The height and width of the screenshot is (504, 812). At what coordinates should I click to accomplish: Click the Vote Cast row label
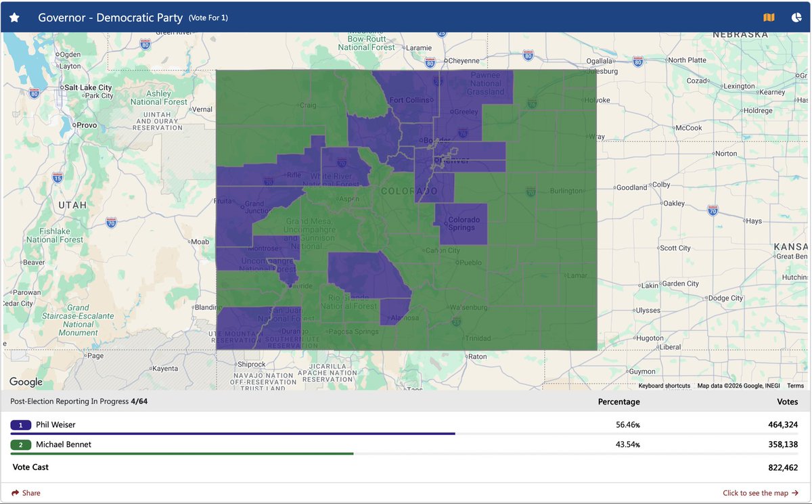(30, 467)
